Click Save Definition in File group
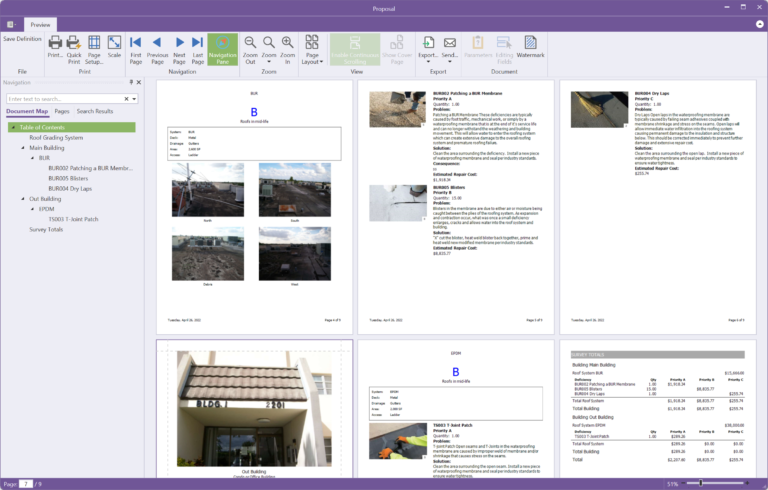The image size is (768, 490). pos(22,39)
